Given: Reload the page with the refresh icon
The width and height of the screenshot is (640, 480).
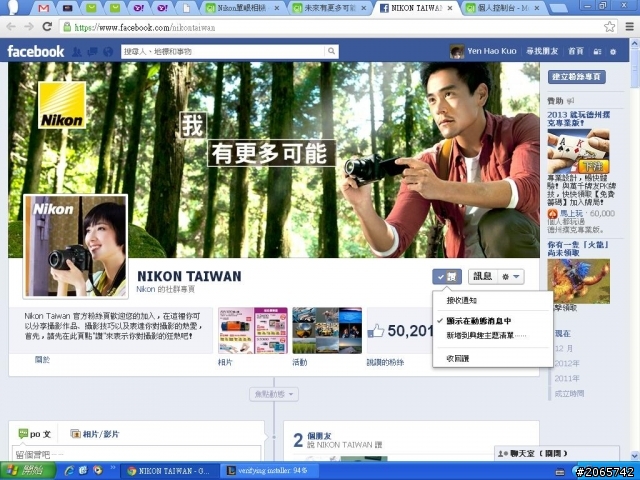Looking at the screenshot, I should (47, 27).
